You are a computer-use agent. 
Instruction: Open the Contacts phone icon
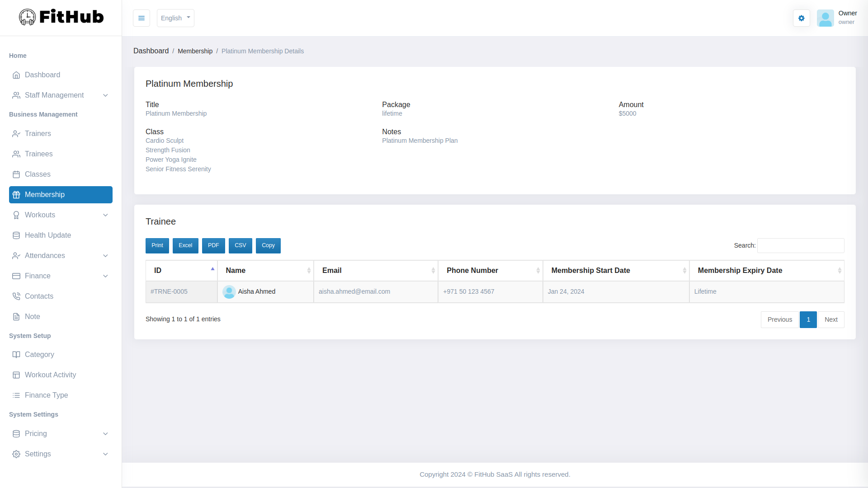coord(16,296)
